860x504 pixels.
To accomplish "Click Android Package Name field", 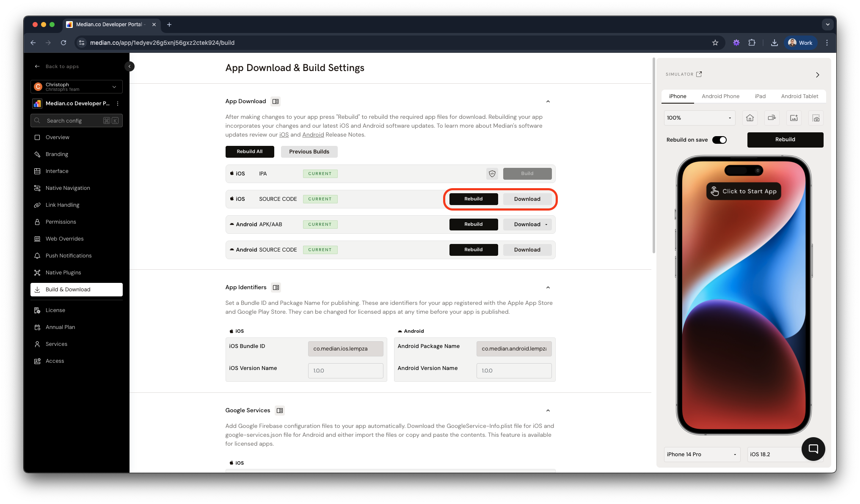I will click(x=514, y=349).
